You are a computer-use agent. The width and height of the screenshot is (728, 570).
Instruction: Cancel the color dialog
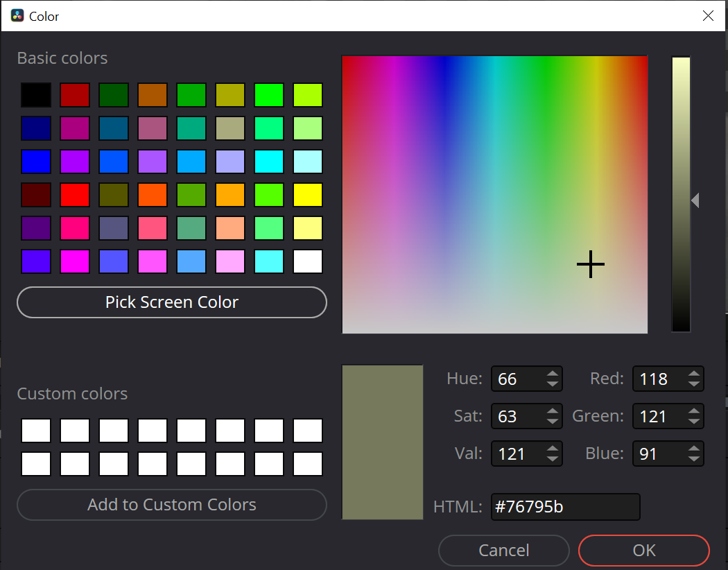[x=503, y=551]
